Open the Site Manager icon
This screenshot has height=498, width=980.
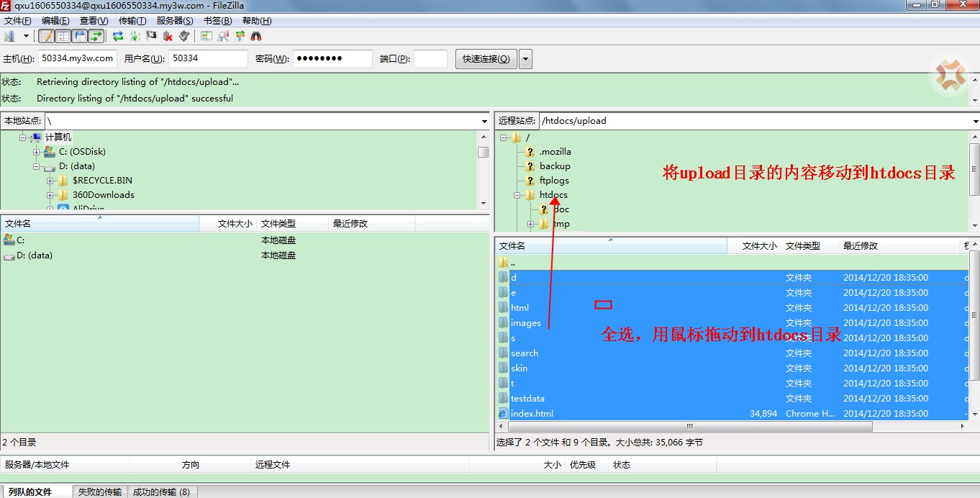coord(10,36)
